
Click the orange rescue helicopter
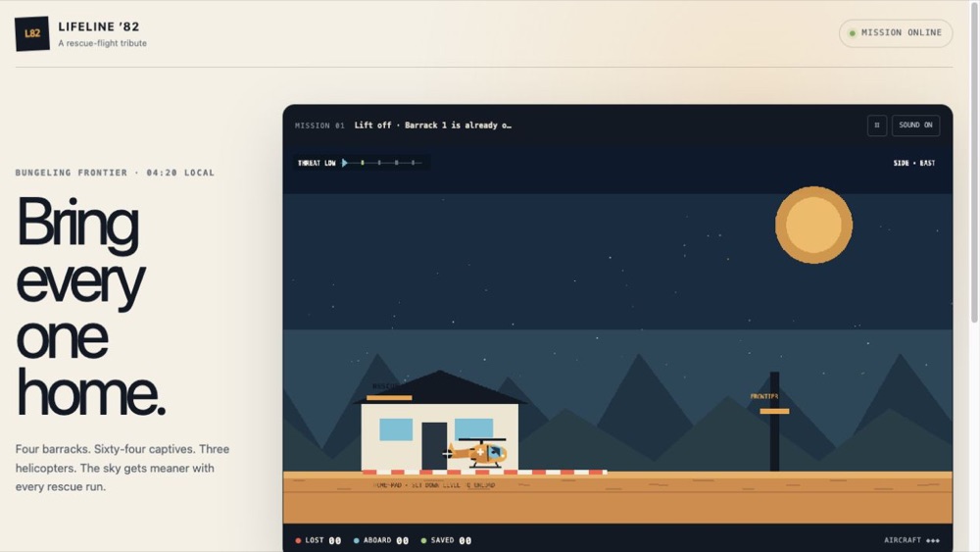477,451
